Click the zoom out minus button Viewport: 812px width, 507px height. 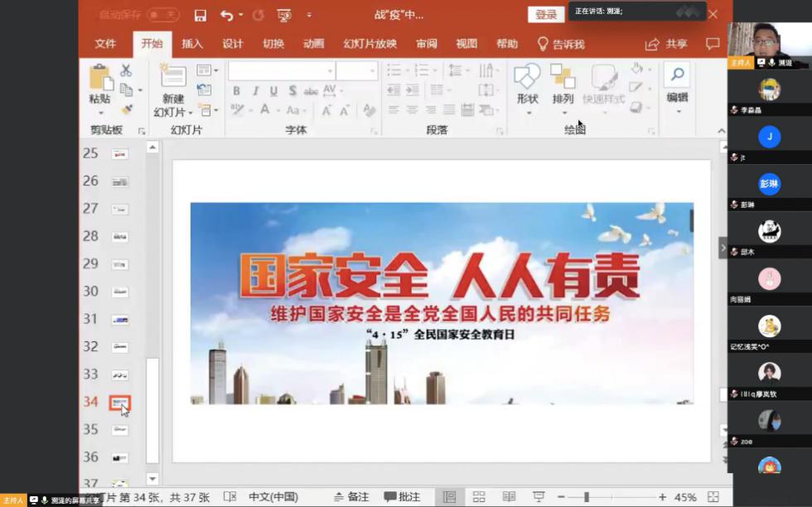[561, 497]
